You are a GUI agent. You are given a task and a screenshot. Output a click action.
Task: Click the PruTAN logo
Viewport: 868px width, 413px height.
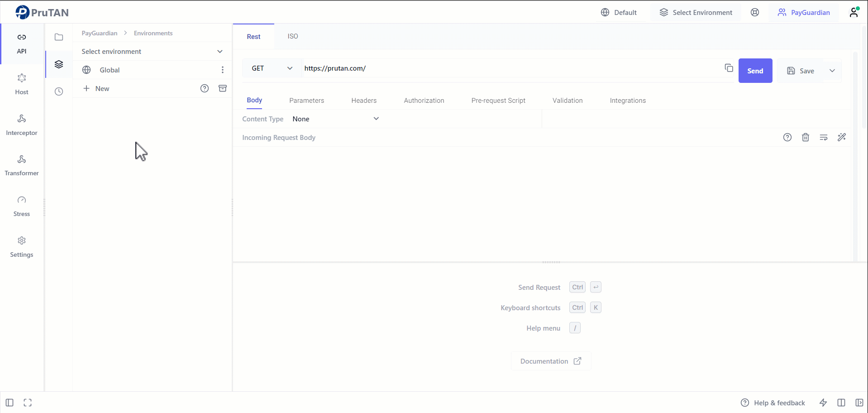click(42, 12)
